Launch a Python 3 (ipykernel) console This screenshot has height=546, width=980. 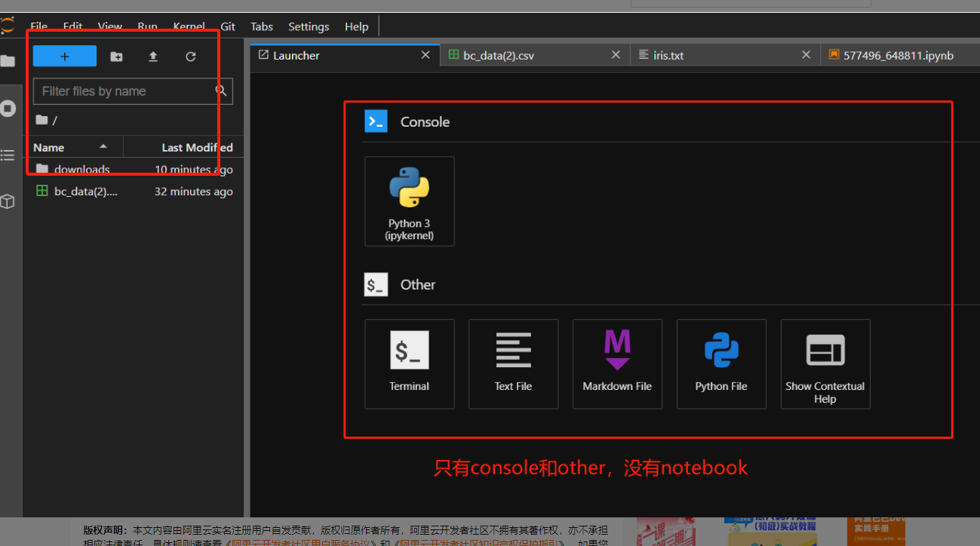410,201
